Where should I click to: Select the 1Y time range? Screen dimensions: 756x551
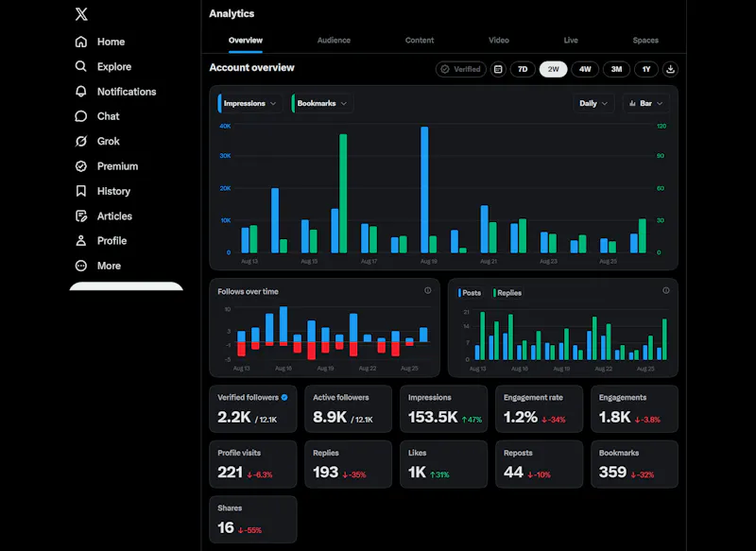(x=646, y=69)
